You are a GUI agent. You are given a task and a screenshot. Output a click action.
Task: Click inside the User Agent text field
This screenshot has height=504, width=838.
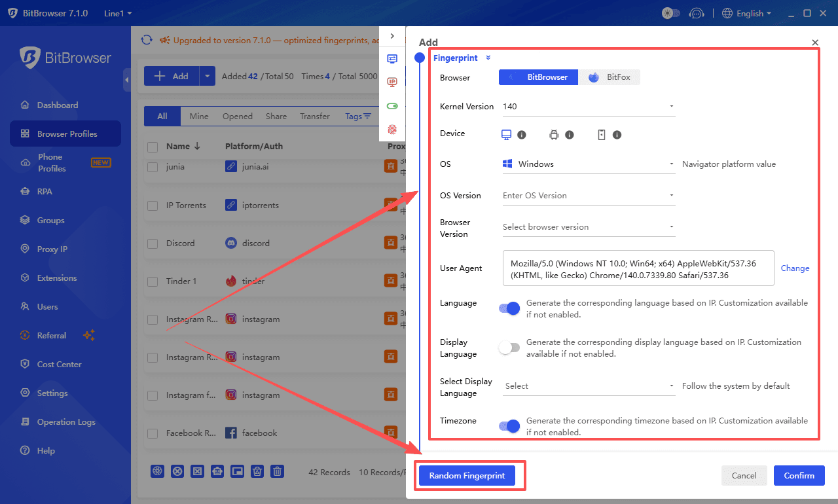(635, 268)
